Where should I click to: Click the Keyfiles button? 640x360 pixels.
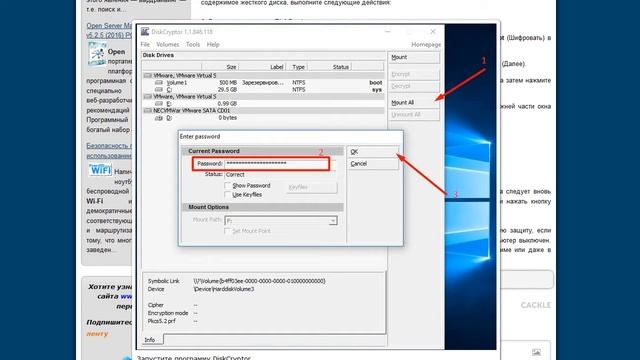tap(312, 187)
